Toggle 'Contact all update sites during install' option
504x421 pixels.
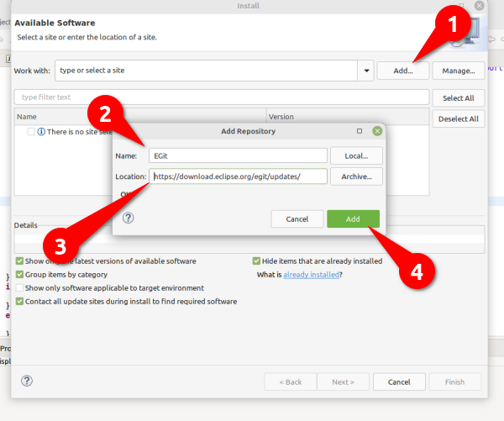(x=19, y=301)
